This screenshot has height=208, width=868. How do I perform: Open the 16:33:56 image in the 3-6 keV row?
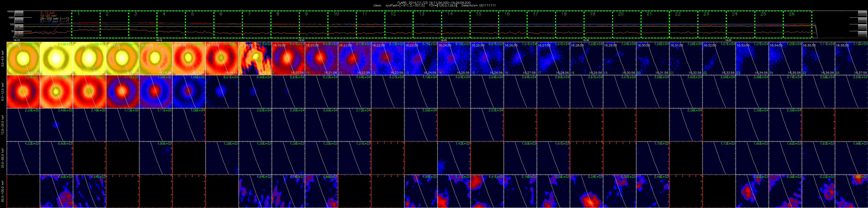752,58
